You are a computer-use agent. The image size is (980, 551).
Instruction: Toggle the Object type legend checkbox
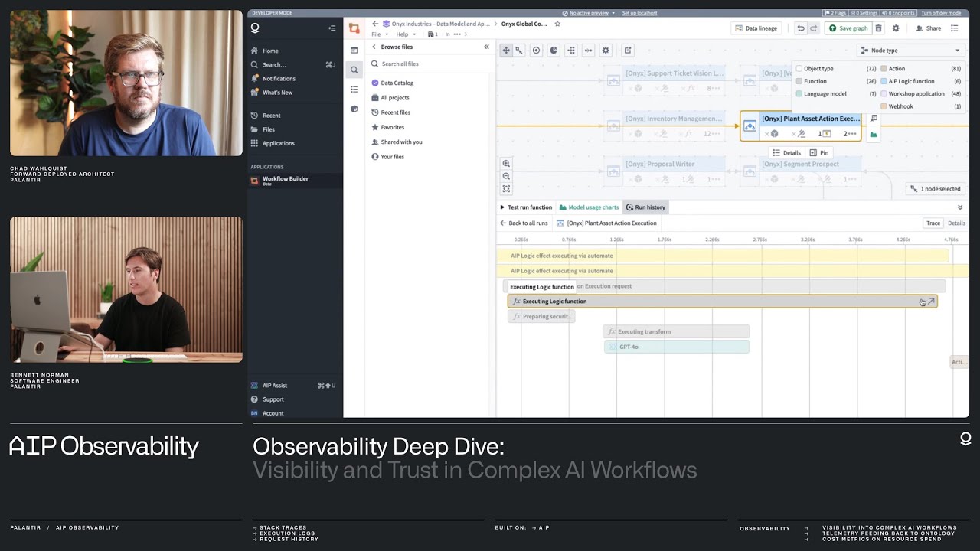pyautogui.click(x=799, y=69)
